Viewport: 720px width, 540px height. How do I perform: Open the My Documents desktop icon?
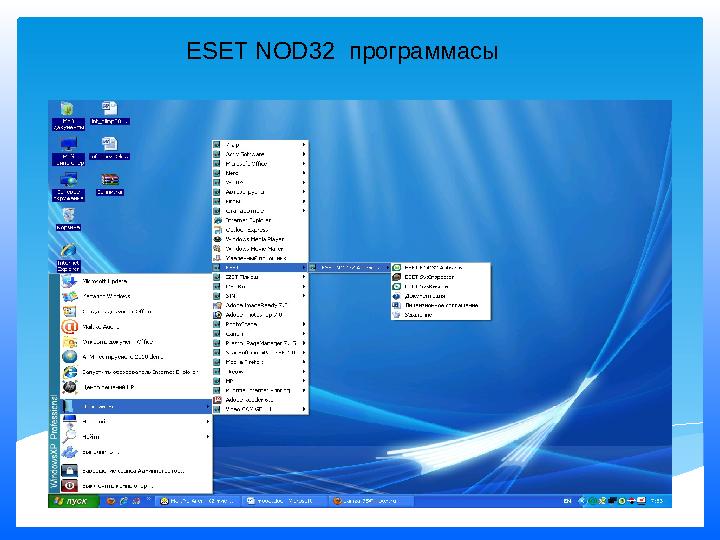68,117
